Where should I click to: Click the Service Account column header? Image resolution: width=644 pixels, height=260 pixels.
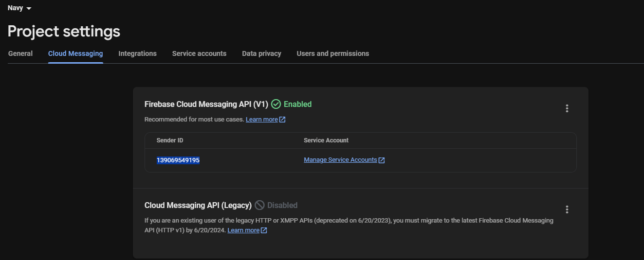click(x=326, y=140)
